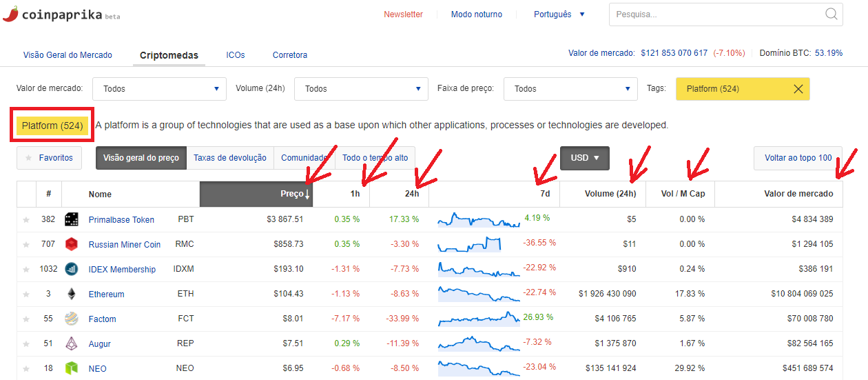Sort by Vol / M Cap header
Screen dimensions: 868x380
click(x=680, y=194)
